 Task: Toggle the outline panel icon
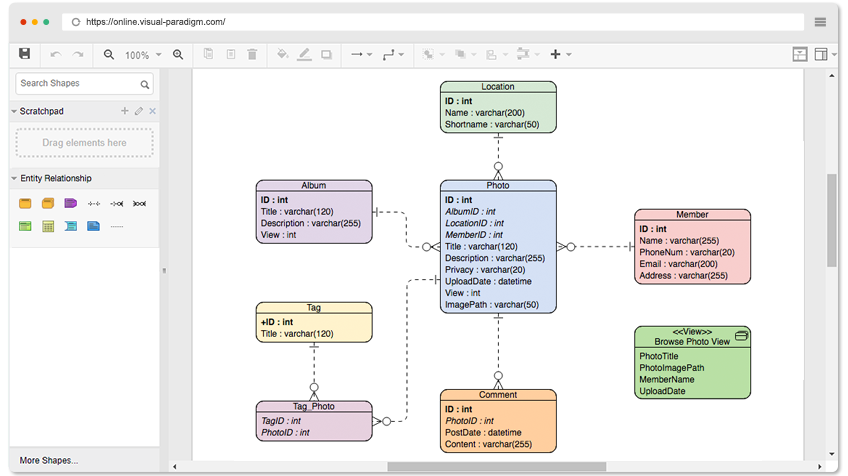pyautogui.click(x=800, y=54)
